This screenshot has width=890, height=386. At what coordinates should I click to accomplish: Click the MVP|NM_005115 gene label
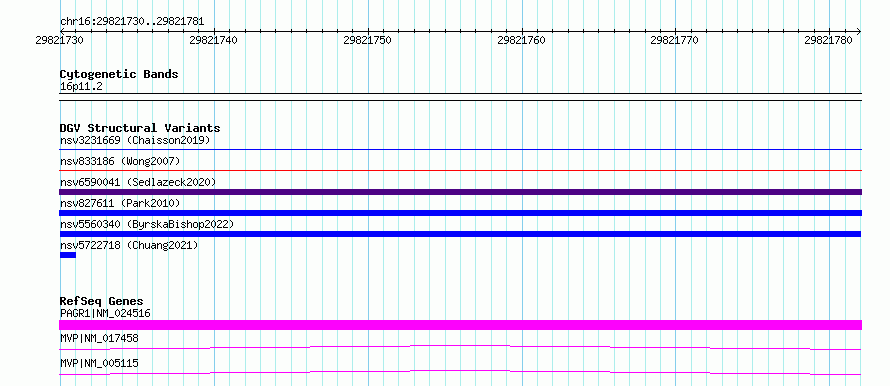coord(99,363)
